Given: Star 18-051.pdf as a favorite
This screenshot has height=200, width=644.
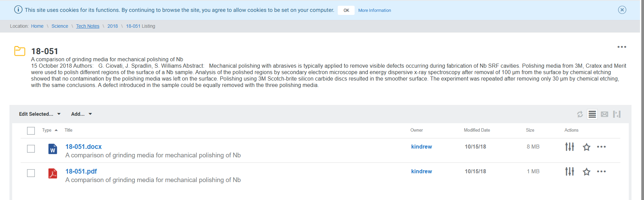Looking at the screenshot, I should coord(587,172).
